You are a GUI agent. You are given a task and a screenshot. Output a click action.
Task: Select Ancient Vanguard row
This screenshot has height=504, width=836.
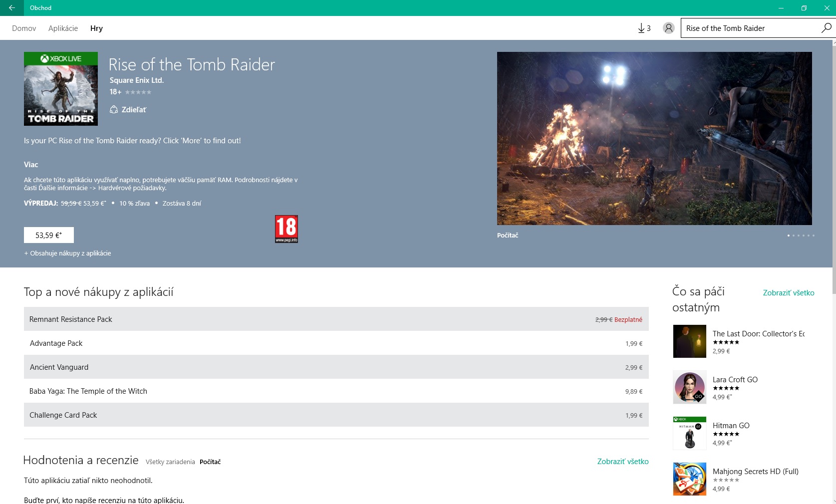point(336,367)
